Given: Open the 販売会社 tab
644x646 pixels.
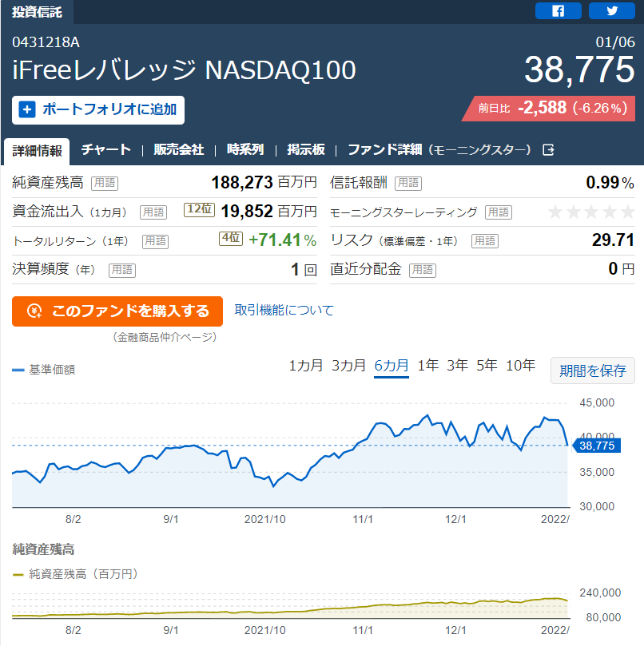Looking at the screenshot, I should point(178,149).
